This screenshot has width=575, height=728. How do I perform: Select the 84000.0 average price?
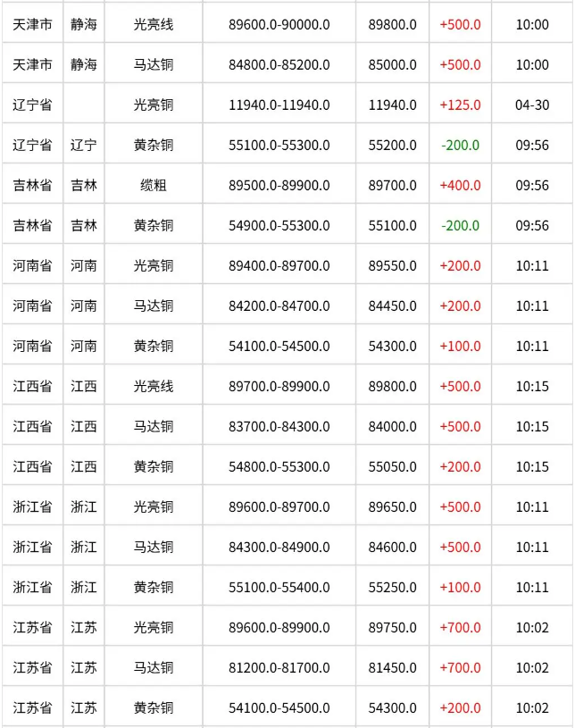coord(392,427)
